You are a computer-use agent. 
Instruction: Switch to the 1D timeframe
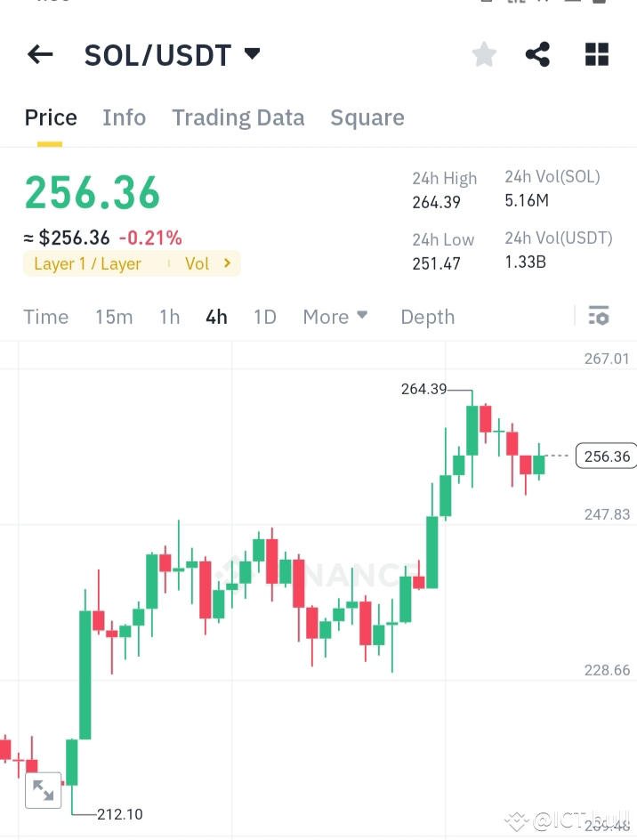tap(264, 317)
